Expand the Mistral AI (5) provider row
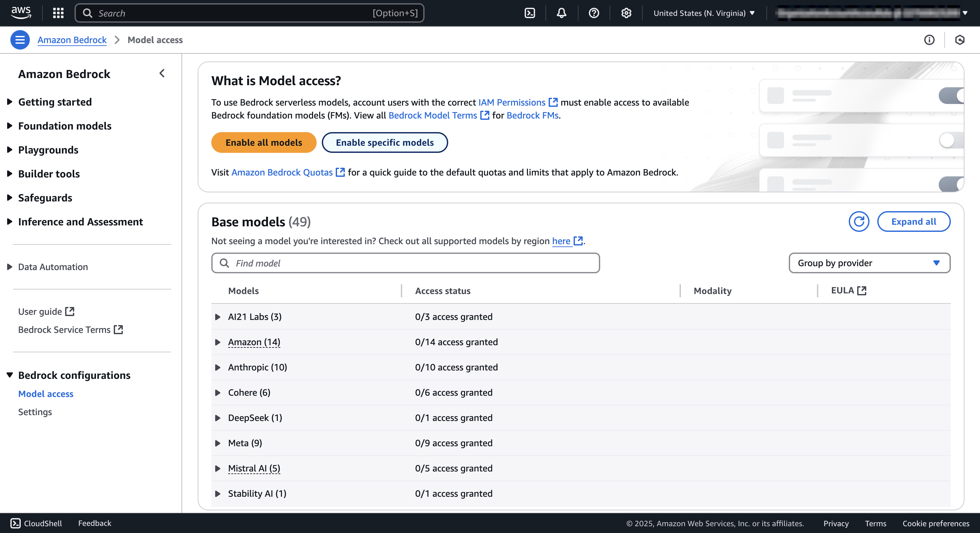Screen dimensions: 980x533 [x=217, y=468]
